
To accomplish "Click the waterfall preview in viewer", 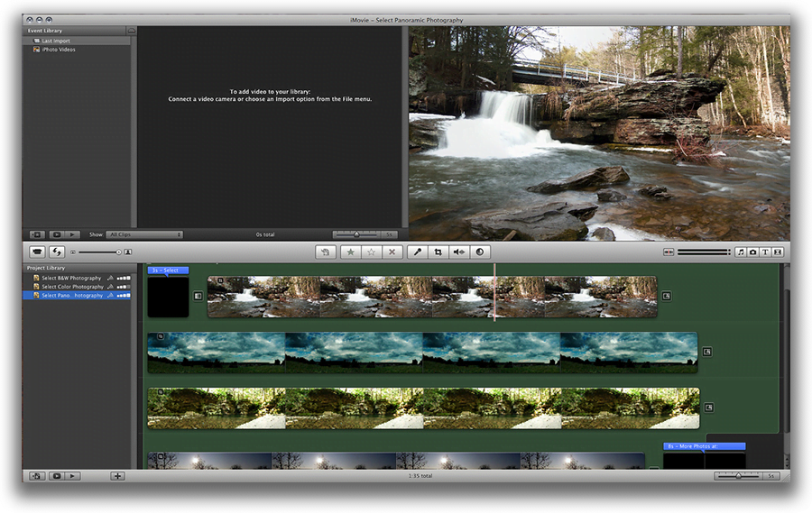I will 599,133.
